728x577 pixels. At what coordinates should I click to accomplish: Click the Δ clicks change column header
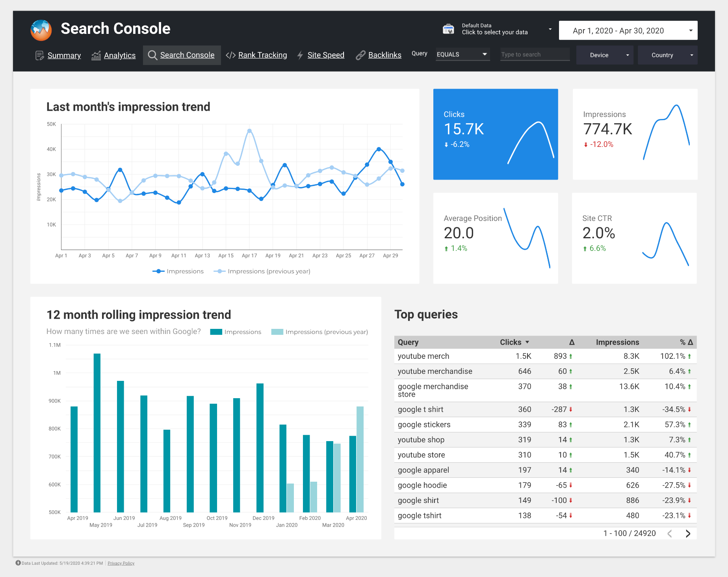click(572, 342)
